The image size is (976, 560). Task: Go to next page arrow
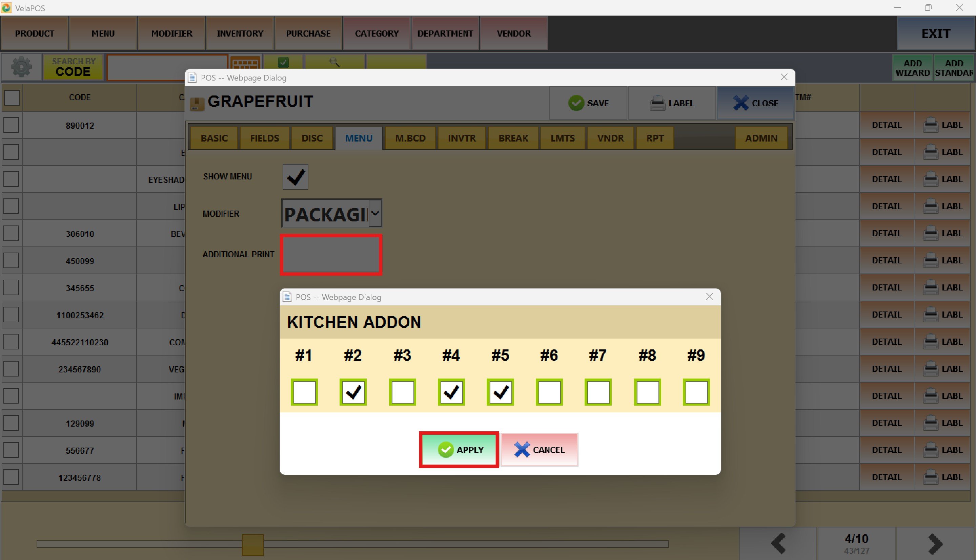935,543
